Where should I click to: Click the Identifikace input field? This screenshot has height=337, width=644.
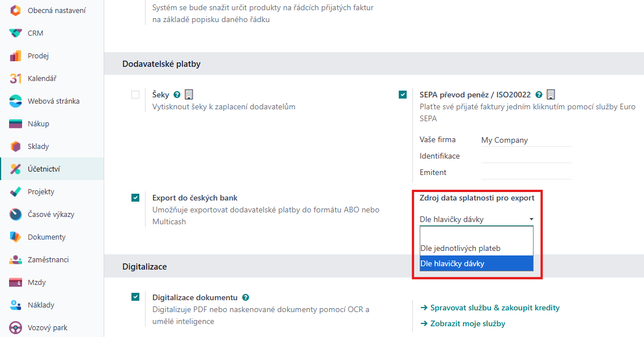pos(526,156)
